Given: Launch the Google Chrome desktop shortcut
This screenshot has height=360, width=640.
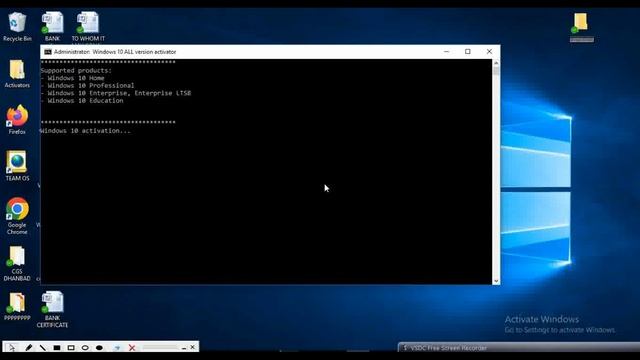Looking at the screenshot, I should coord(17,216).
